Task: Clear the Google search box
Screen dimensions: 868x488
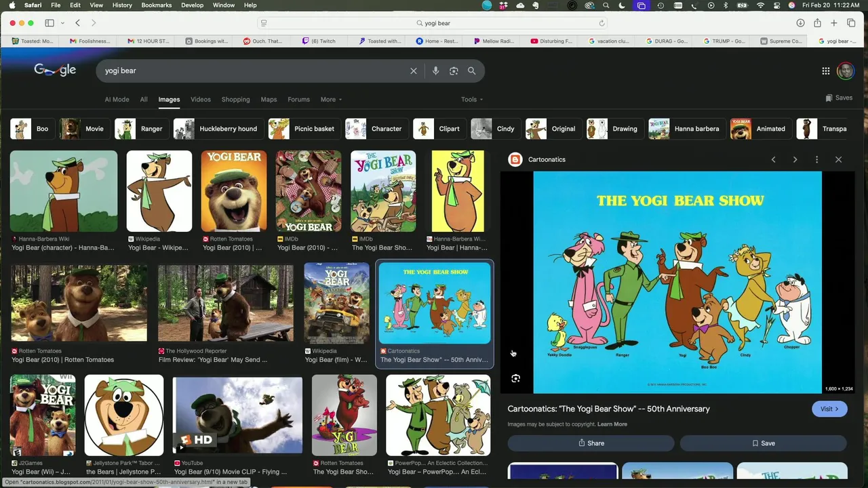Action: 414,70
